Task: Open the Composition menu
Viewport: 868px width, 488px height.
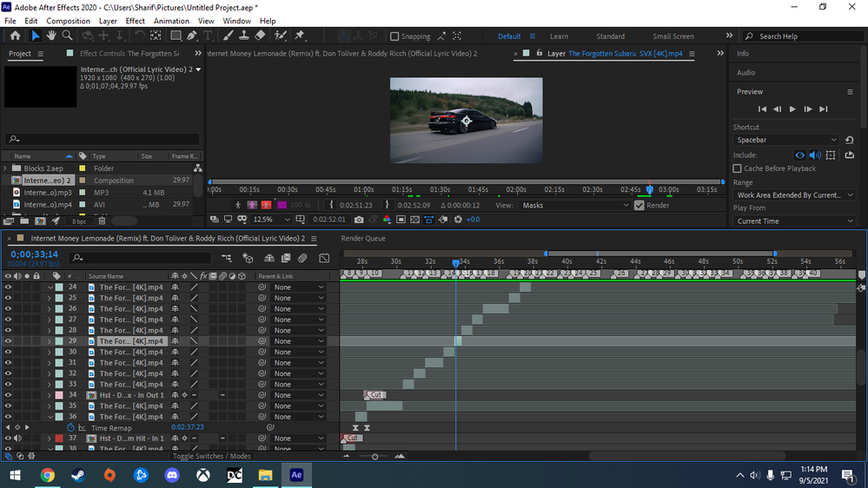Action: point(68,21)
